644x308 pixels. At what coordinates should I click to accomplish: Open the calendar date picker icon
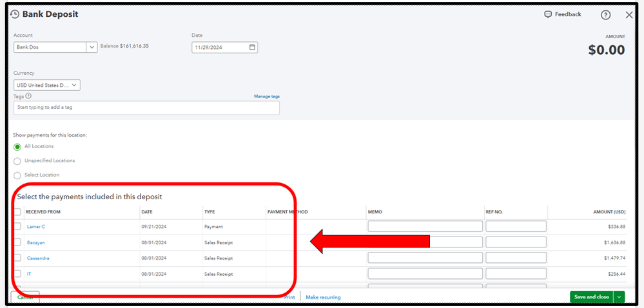252,47
